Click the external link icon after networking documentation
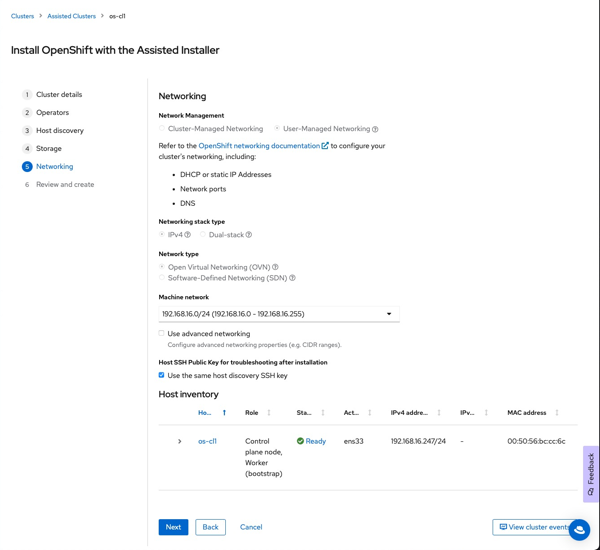The width and height of the screenshot is (600, 550). [325, 146]
